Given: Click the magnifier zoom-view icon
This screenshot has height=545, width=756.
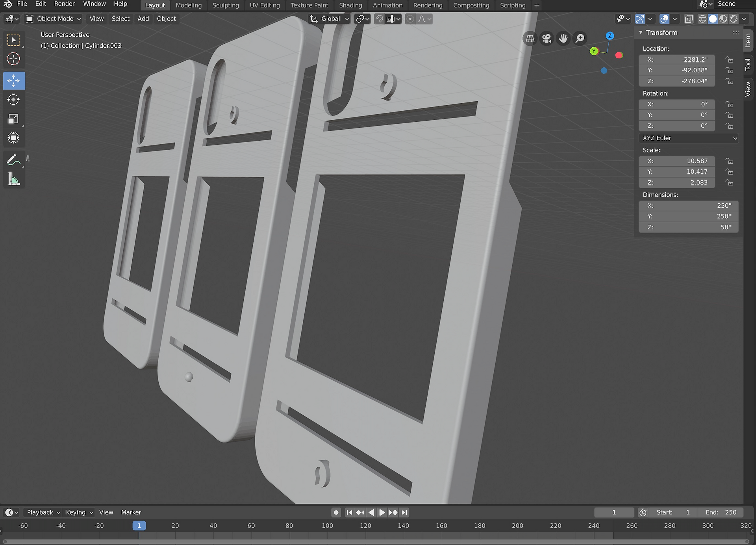Looking at the screenshot, I should (580, 39).
